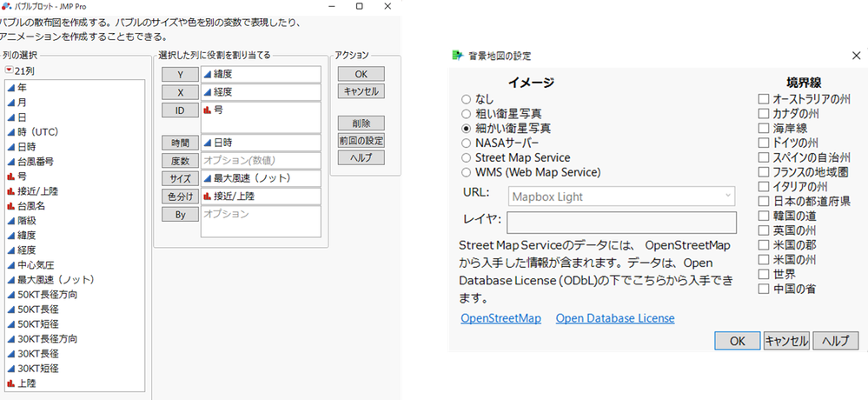The width and height of the screenshot is (868, 400).
Task: Enable the 海岸線 boundary checkbox
Action: (764, 128)
